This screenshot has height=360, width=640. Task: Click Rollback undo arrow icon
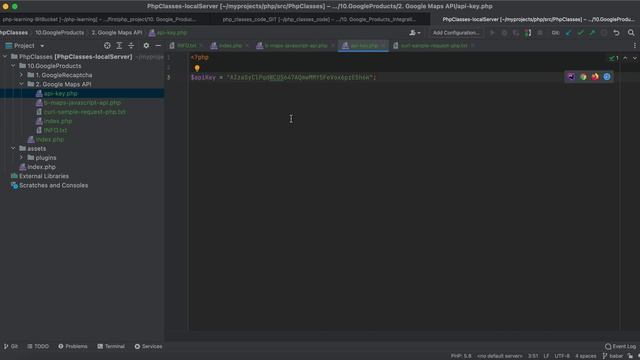tap(616, 33)
